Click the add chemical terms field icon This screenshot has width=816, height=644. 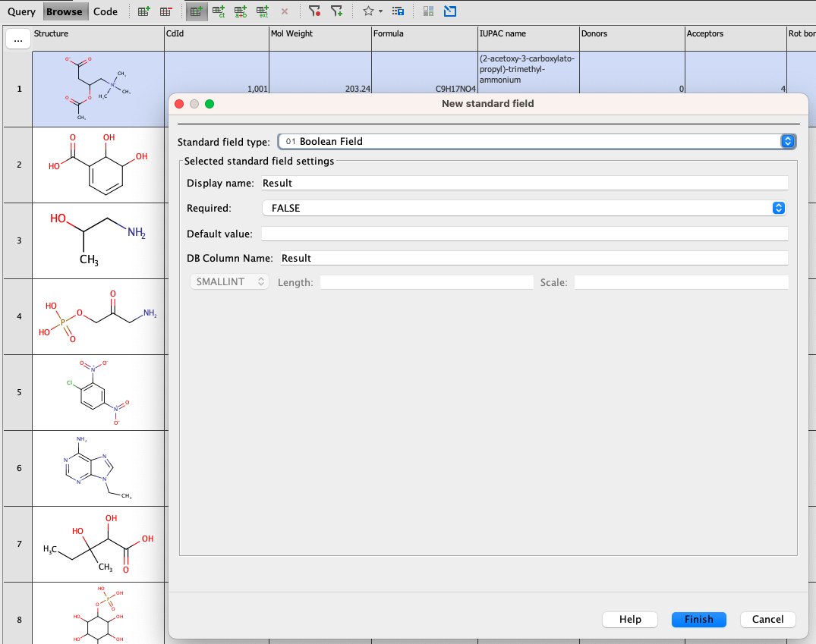coord(219,11)
